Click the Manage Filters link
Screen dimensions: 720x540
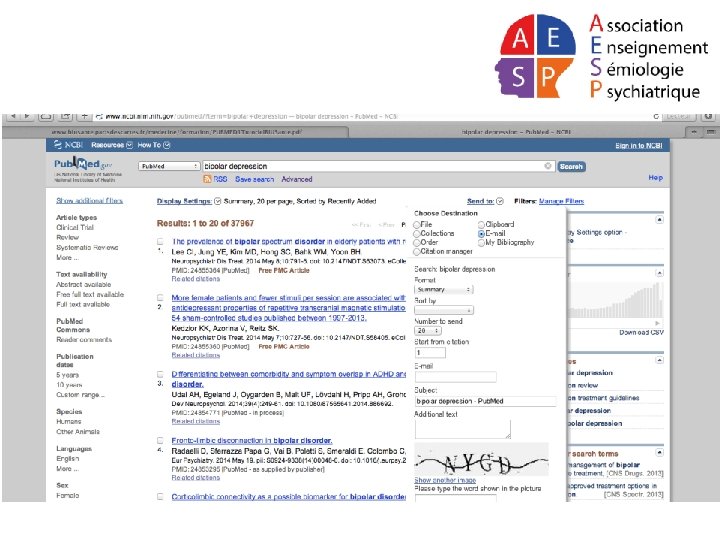click(x=561, y=201)
